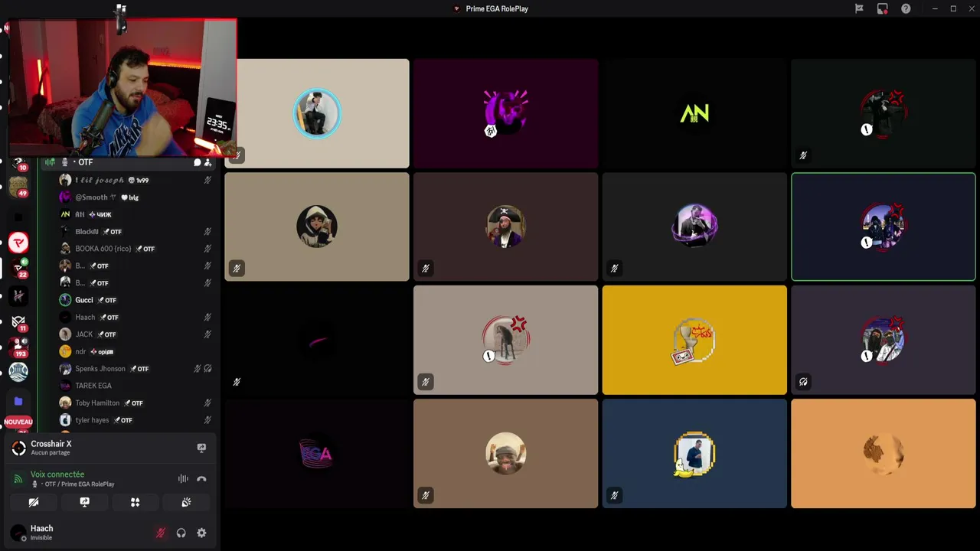The height and width of the screenshot is (551, 980).
Task: Focus the beige tile with cyan-ringed avatar
Action: click(x=317, y=113)
